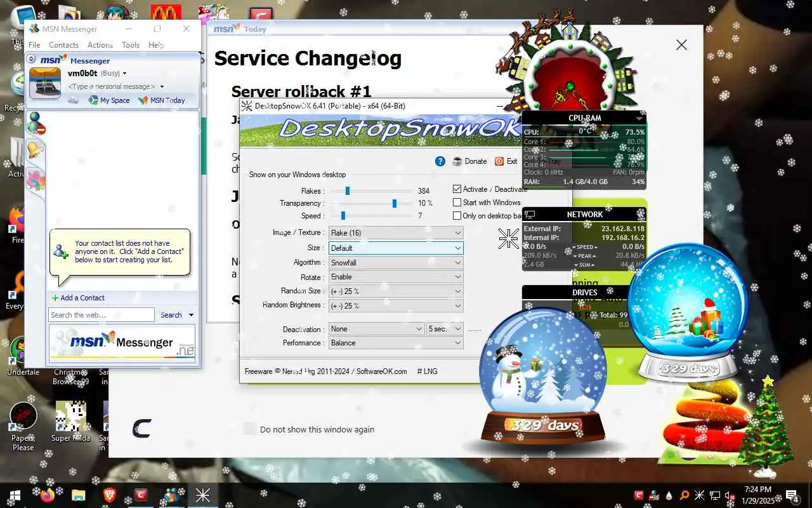
Task: Open the muted volume tray icon
Action: click(x=730, y=495)
